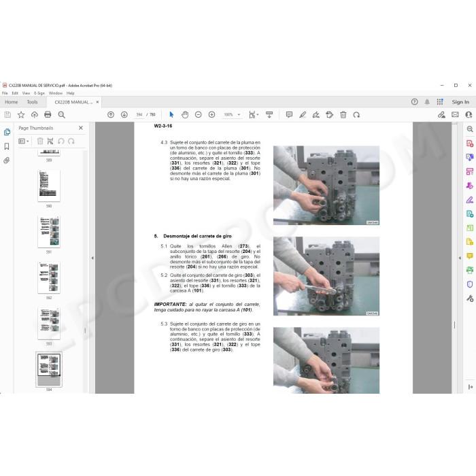
Task: Open the red PDF tool at the right pane top
Action: click(x=470, y=143)
